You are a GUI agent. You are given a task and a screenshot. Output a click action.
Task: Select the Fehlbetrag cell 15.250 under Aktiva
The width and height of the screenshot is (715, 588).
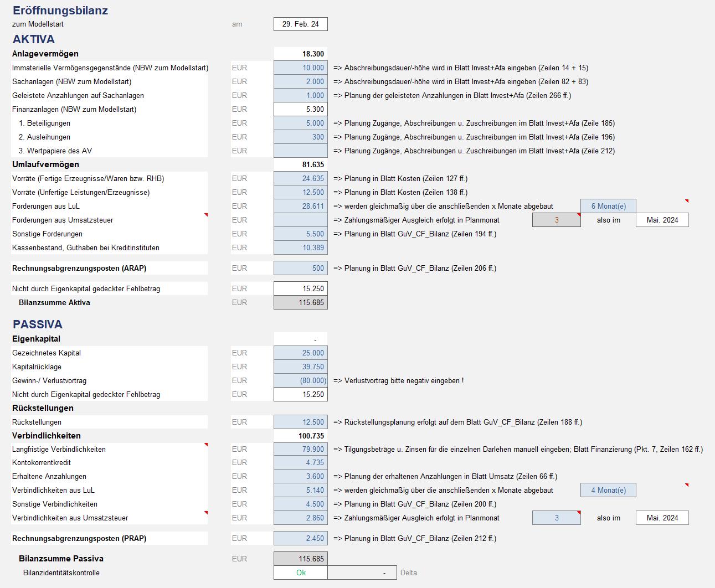tap(301, 288)
